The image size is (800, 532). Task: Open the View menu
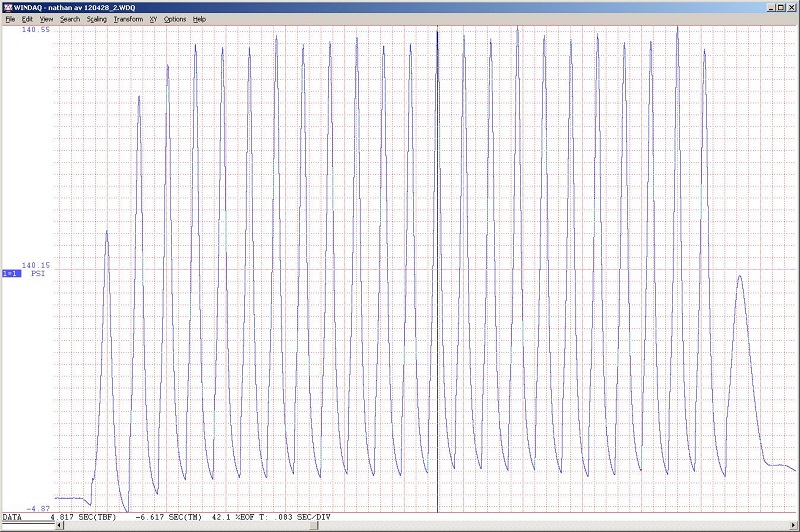(46, 19)
